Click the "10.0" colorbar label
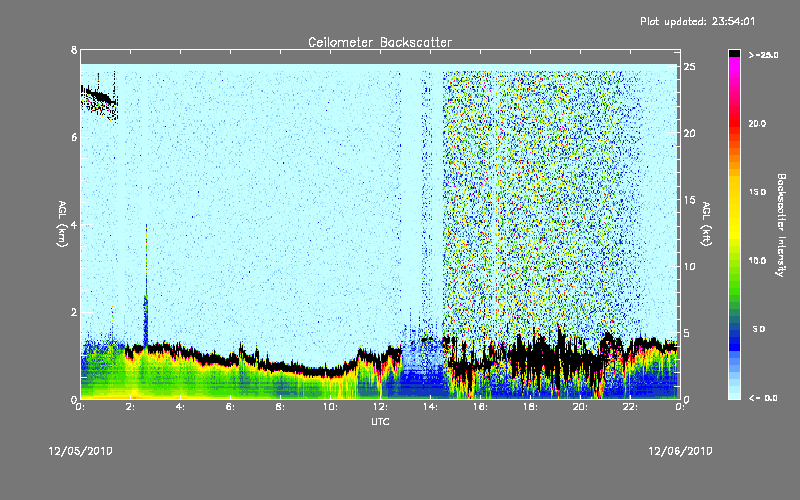 (757, 260)
